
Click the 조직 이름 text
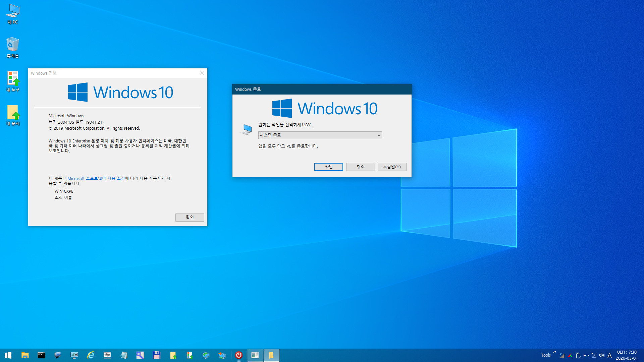coord(63,198)
